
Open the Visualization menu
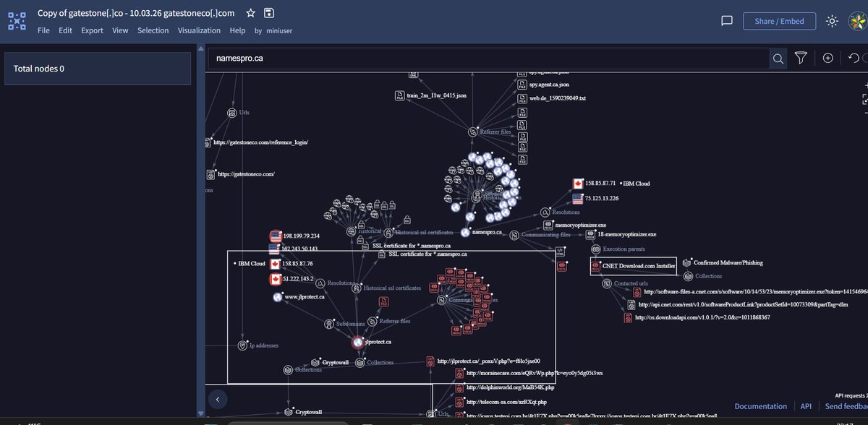(199, 30)
